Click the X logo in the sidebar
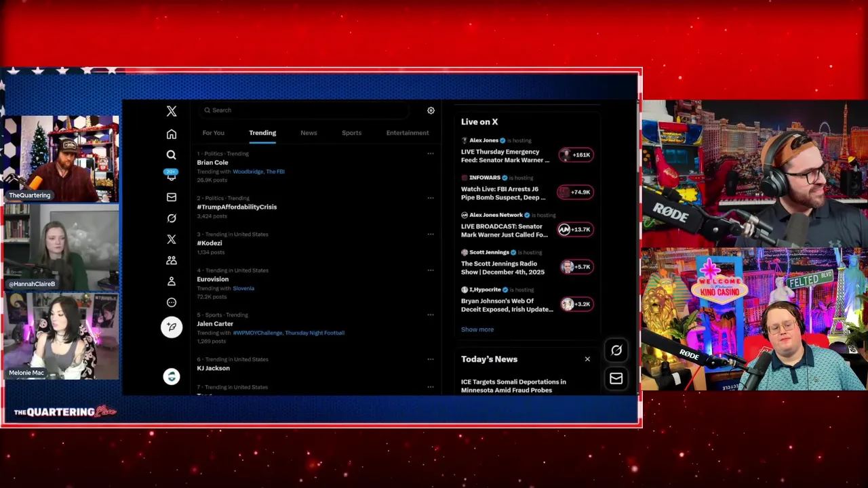The image size is (868, 488). coord(172,111)
